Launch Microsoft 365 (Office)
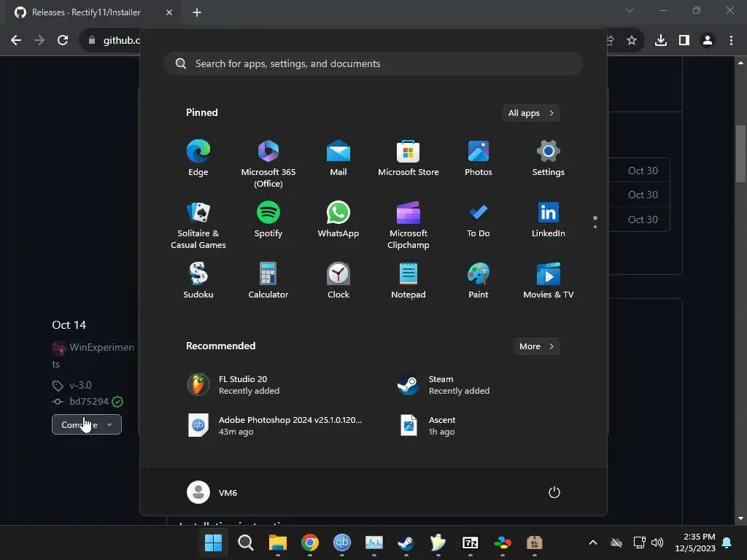Screen dimensions: 747x560 268,164
